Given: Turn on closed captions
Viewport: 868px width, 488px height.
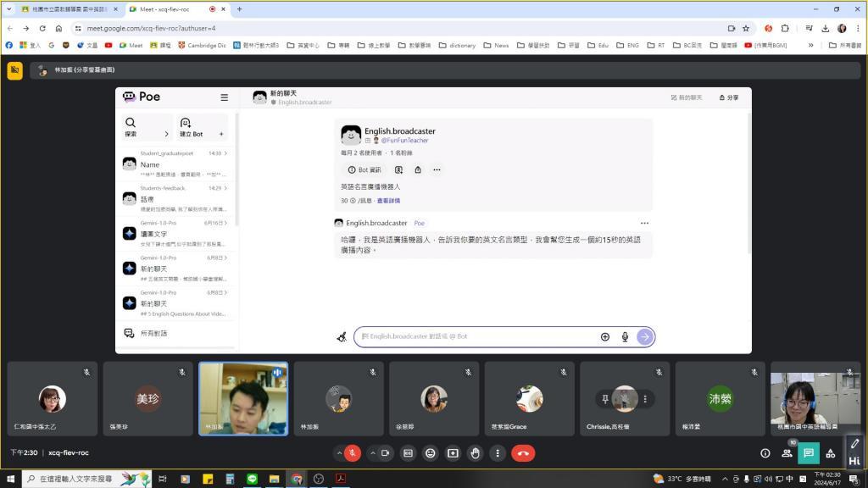Looking at the screenshot, I should click(x=408, y=453).
